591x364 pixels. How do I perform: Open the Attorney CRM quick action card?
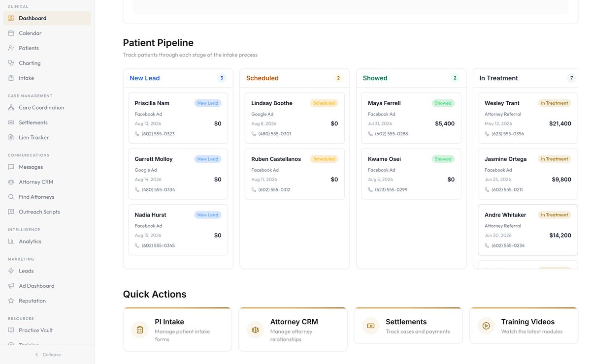click(x=293, y=330)
